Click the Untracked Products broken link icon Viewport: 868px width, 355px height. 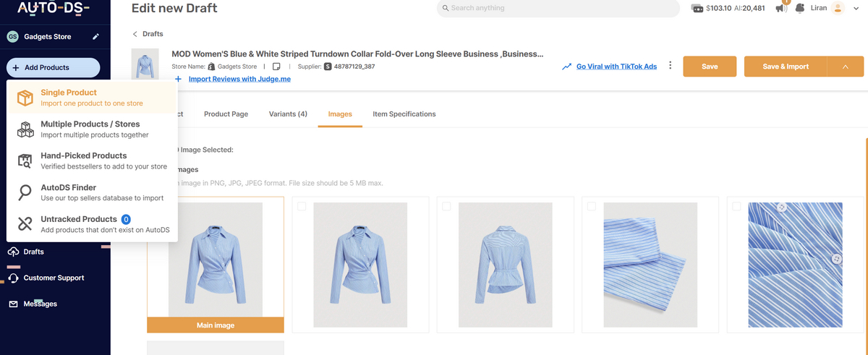click(x=25, y=224)
